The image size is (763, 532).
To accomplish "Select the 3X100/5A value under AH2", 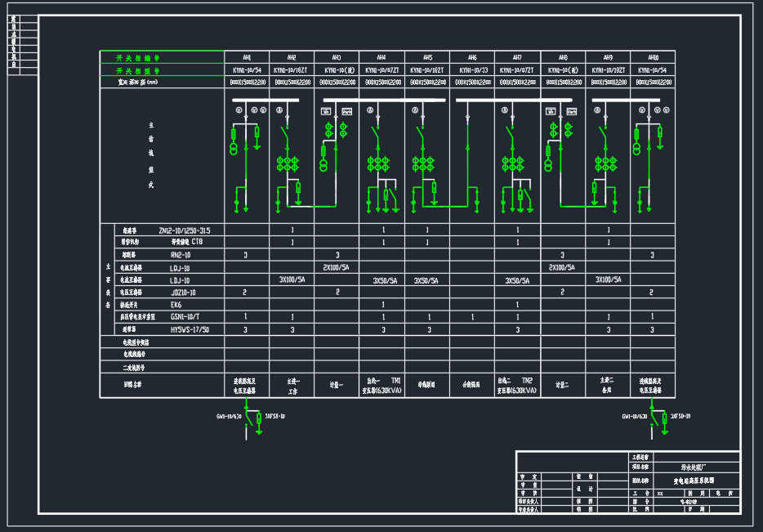I will pos(292,279).
